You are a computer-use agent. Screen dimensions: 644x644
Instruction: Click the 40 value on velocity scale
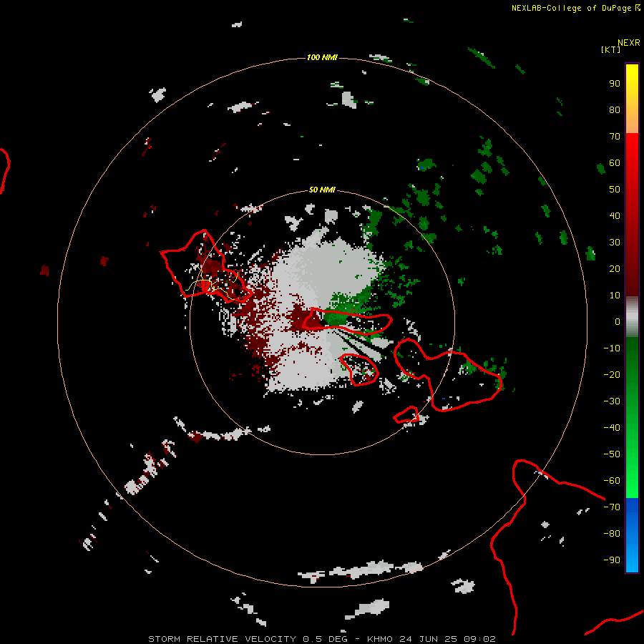pyautogui.click(x=615, y=216)
